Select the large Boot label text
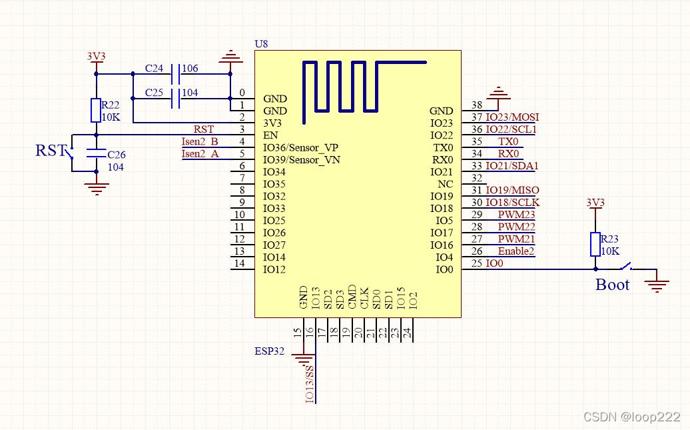Image resolution: width=690 pixels, height=430 pixels. 613,284
